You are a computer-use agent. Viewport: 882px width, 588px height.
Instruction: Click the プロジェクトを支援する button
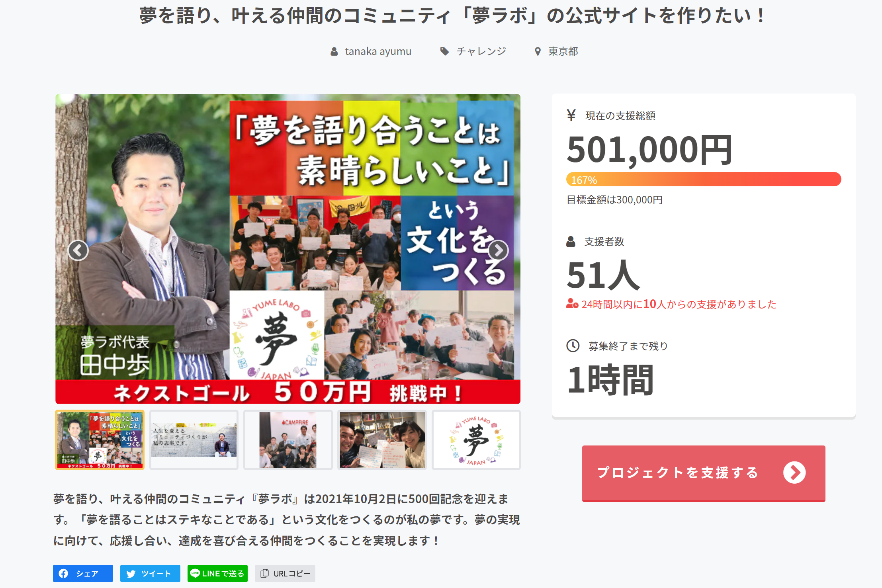click(704, 473)
